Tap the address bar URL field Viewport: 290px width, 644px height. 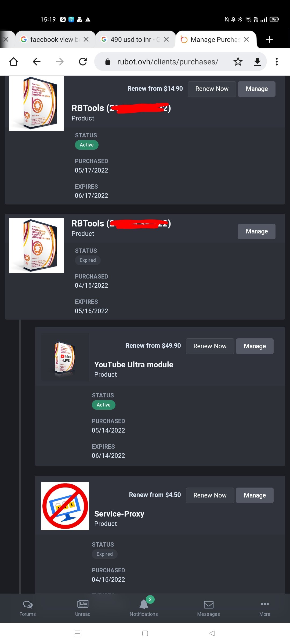pos(168,62)
